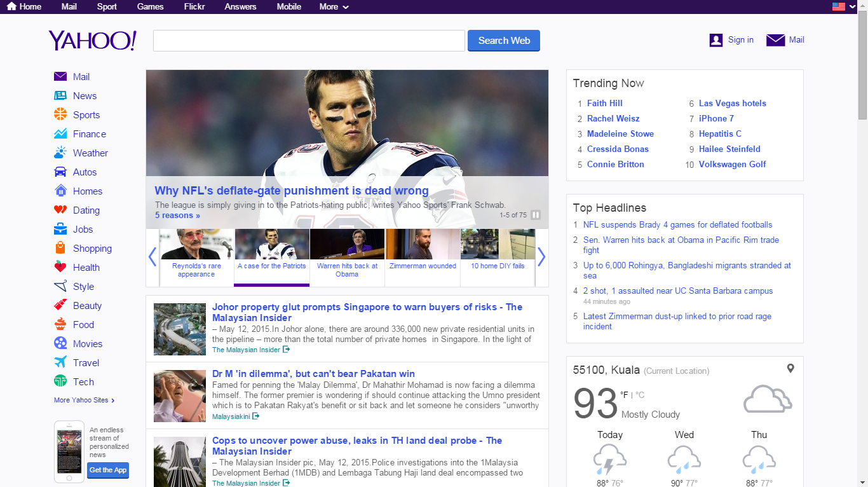The width and height of the screenshot is (868, 487).
Task: Click the Finance chart icon
Action: [x=60, y=134]
